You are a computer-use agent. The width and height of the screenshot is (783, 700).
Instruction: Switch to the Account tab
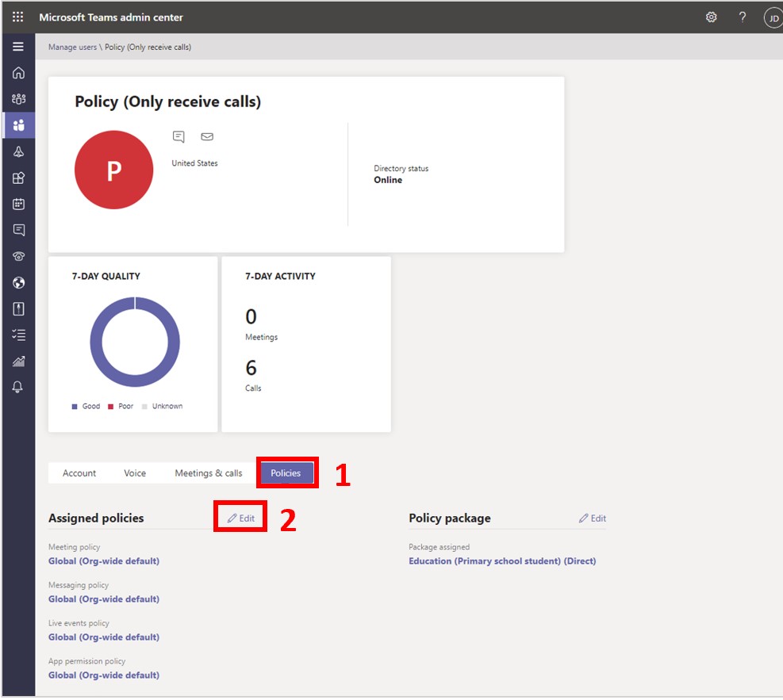79,472
